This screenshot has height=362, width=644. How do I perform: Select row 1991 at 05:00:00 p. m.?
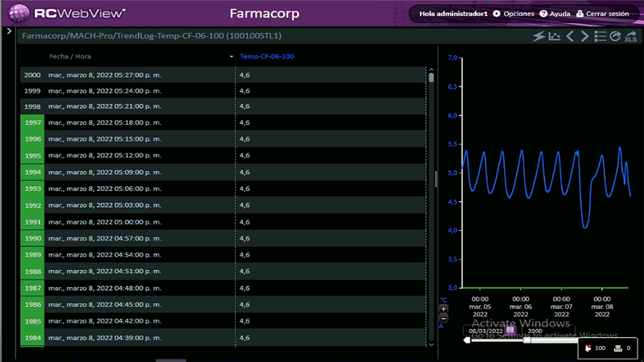[223, 222]
